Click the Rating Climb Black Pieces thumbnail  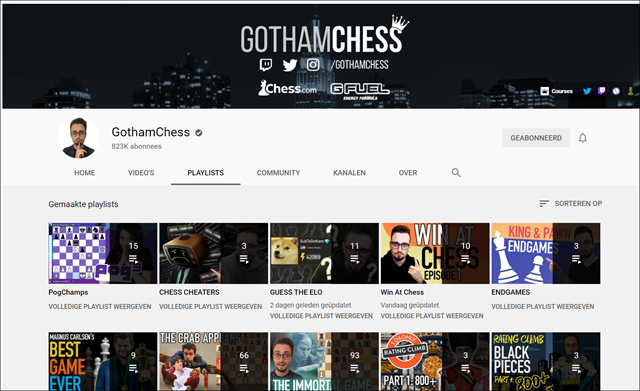[546, 361]
